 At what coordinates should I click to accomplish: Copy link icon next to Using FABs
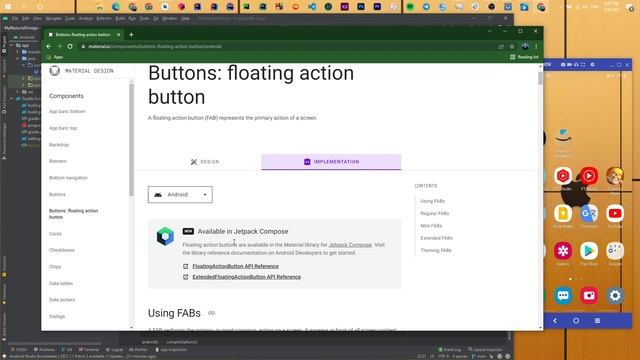[x=211, y=313]
